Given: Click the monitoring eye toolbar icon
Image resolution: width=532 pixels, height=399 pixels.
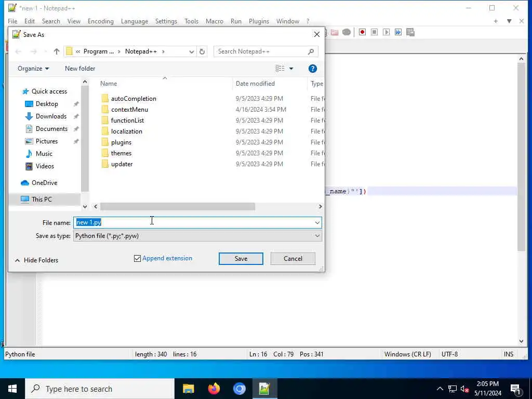Looking at the screenshot, I should coord(347,32).
